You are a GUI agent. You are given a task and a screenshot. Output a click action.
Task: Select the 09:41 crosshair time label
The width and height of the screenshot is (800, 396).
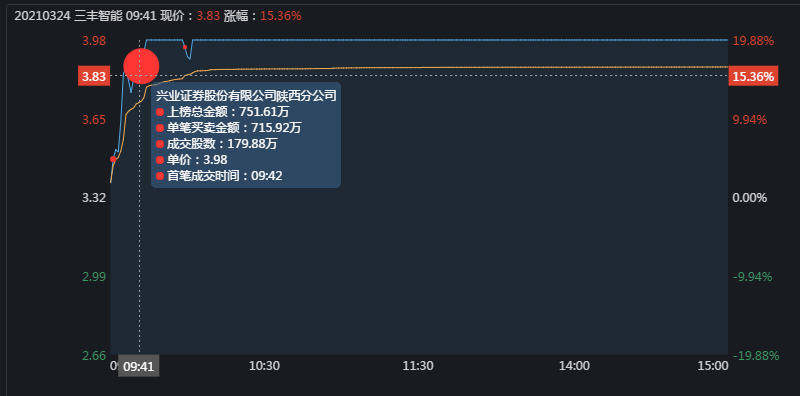pos(139,366)
